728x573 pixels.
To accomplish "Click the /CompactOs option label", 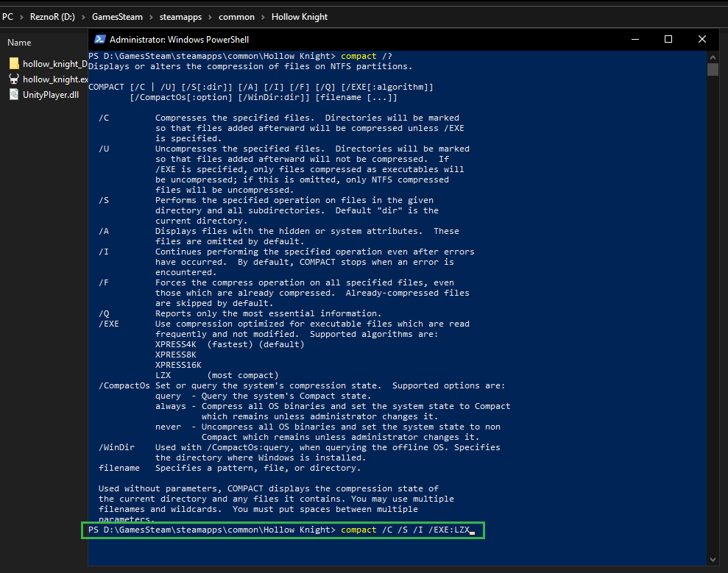I will tap(124, 385).
